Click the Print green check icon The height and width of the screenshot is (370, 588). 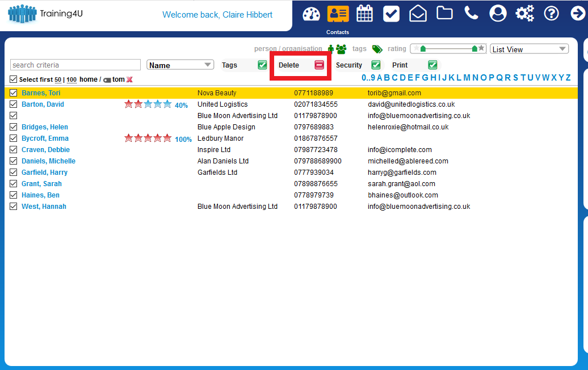pos(432,65)
